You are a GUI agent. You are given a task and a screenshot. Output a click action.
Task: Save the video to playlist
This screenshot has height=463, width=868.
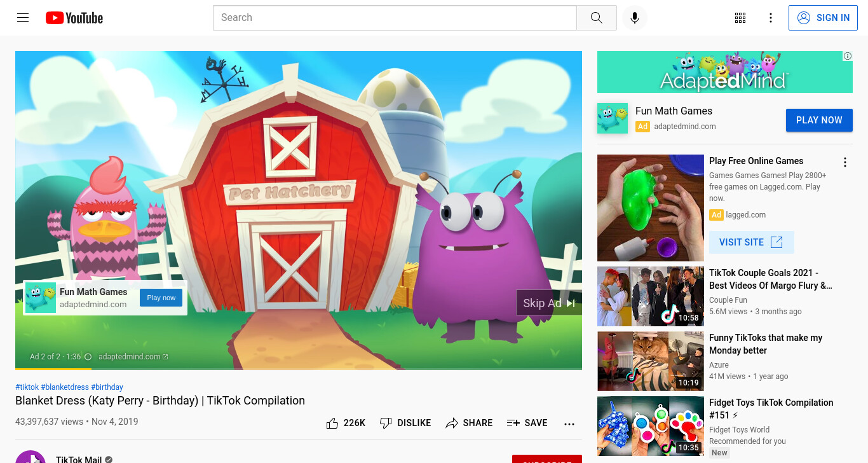click(527, 423)
